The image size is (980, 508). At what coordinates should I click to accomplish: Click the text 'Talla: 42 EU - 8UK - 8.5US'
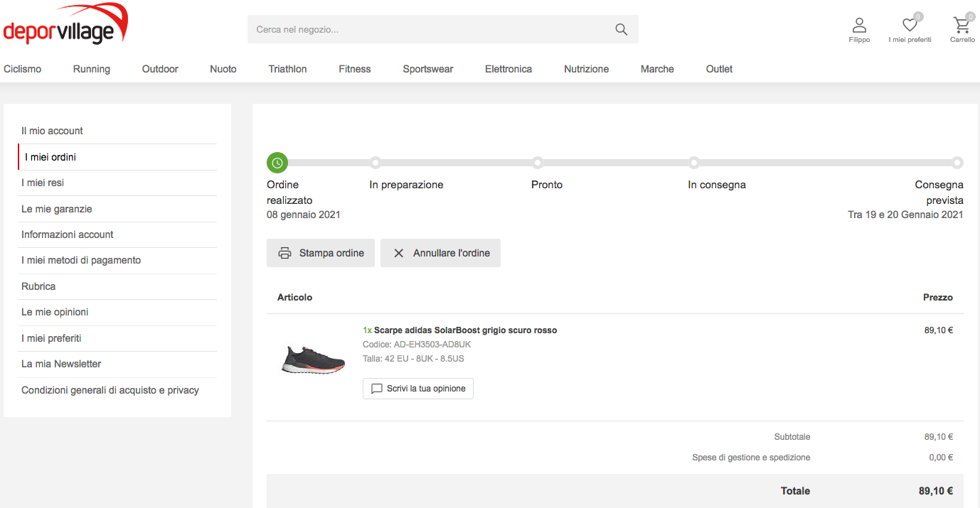click(413, 359)
